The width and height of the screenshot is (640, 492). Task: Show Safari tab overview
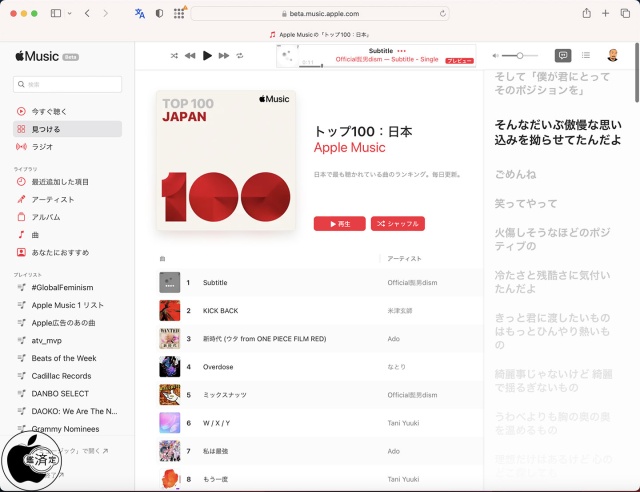tap(625, 13)
